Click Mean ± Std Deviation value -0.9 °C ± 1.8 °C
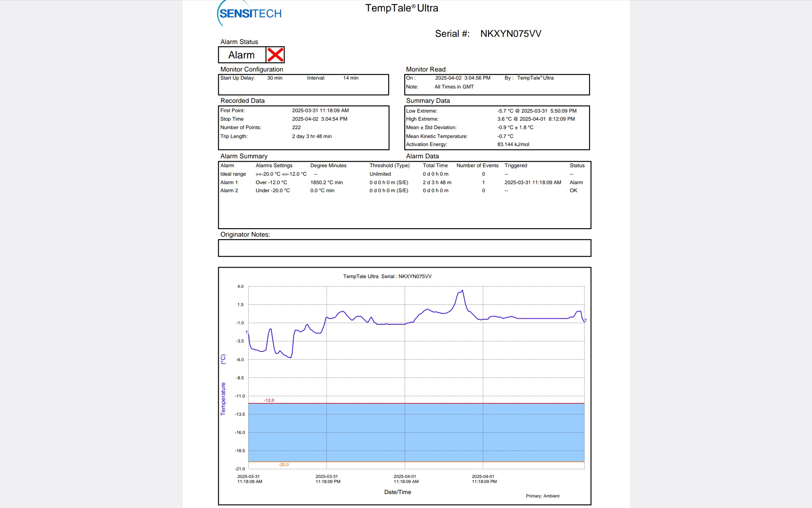Image resolution: width=812 pixels, height=508 pixels. 515,127
